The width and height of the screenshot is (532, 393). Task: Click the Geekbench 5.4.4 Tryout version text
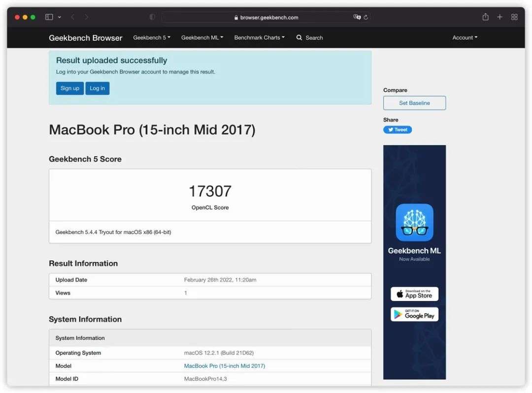click(113, 232)
